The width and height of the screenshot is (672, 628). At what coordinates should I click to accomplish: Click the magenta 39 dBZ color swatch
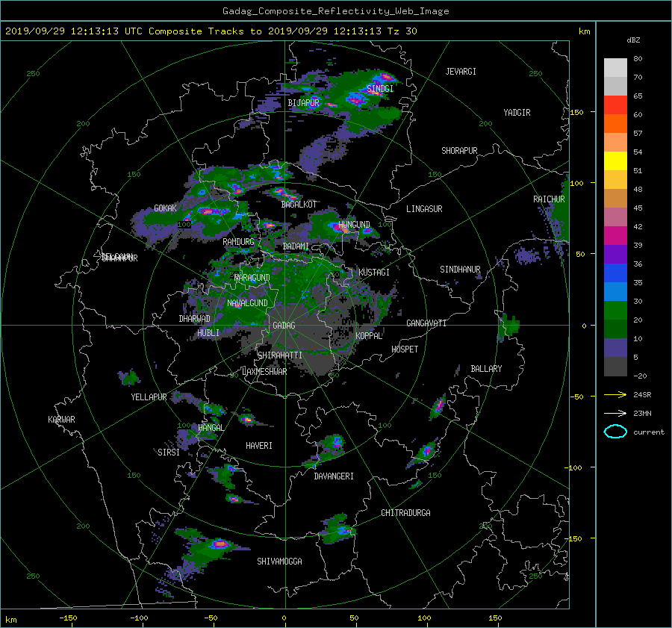[615, 235]
